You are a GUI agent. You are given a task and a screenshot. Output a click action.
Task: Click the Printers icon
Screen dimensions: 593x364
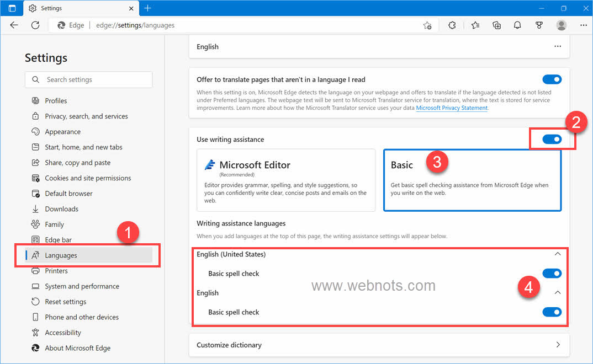point(35,271)
